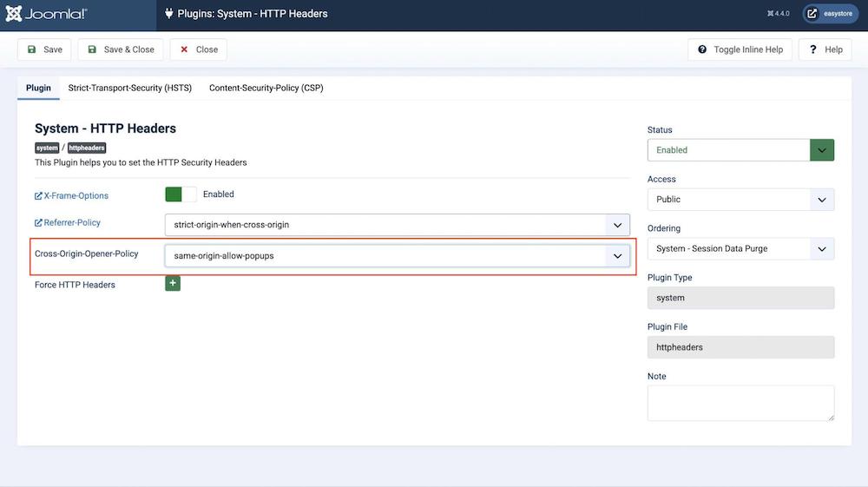Screen dimensions: 868x487
Task: Click the Save button
Action: pyautogui.click(x=44, y=49)
